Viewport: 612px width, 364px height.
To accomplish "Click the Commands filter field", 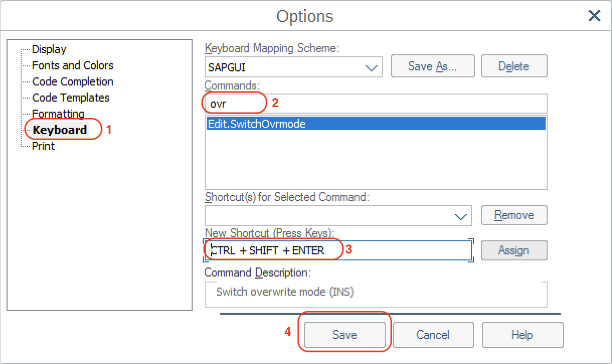I will pyautogui.click(x=352, y=104).
